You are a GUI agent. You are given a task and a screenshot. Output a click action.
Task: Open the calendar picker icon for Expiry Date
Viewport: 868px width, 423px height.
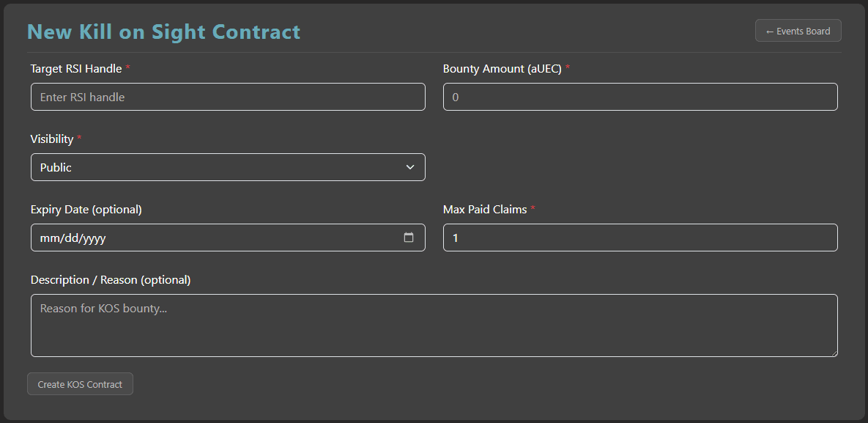(410, 237)
